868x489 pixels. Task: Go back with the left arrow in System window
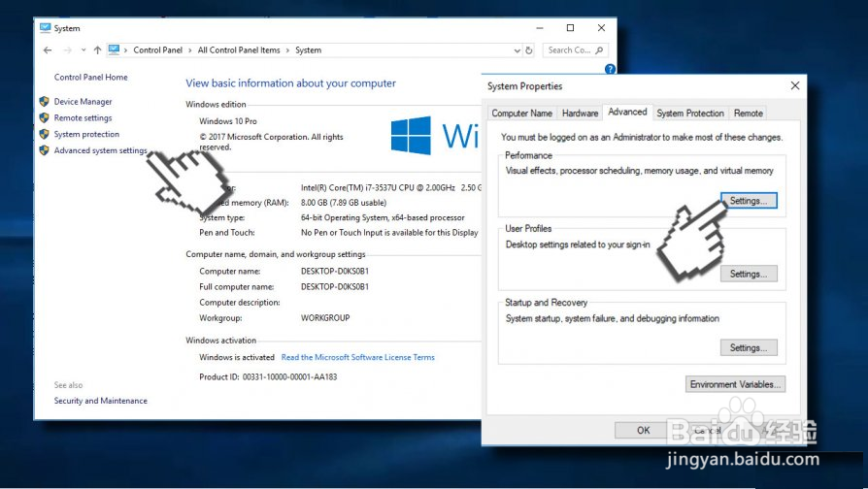click(48, 50)
